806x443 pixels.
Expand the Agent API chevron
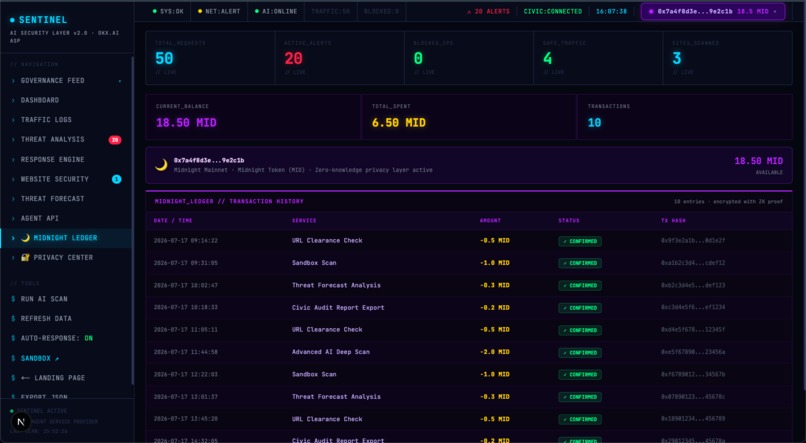point(13,218)
